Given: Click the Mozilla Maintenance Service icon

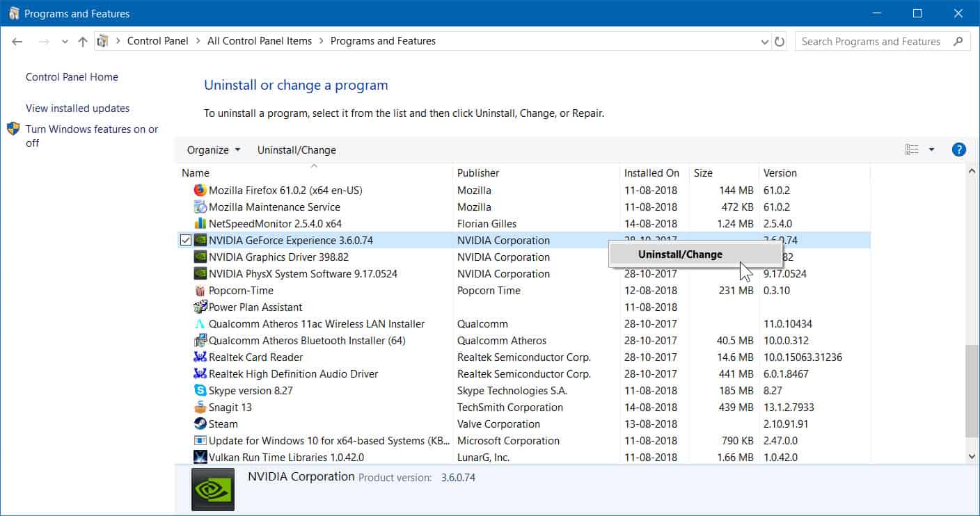Looking at the screenshot, I should (200, 207).
